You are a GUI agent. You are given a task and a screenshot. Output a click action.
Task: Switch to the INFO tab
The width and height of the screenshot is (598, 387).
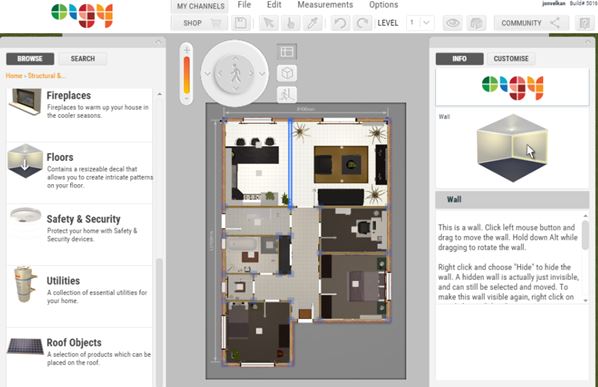460,59
